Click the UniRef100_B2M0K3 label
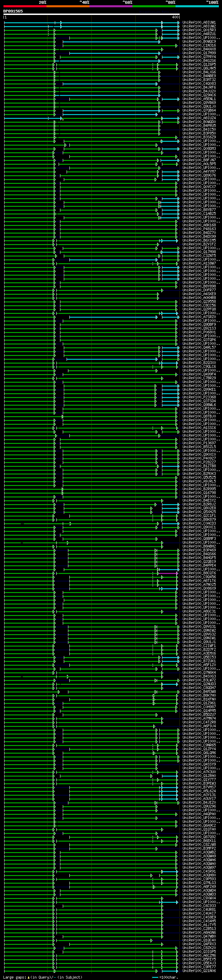The width and height of the screenshot is (222, 980). pos(199,473)
